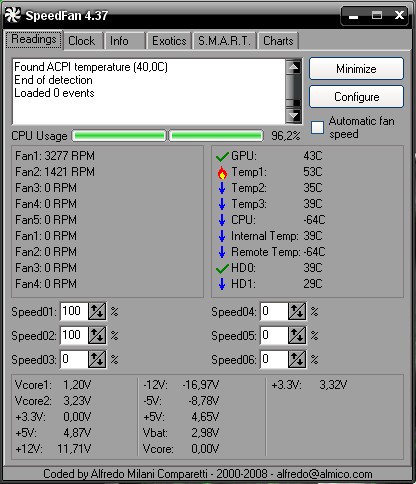
Task: Click the Temp1 53C temperature value
Action: coord(313,172)
